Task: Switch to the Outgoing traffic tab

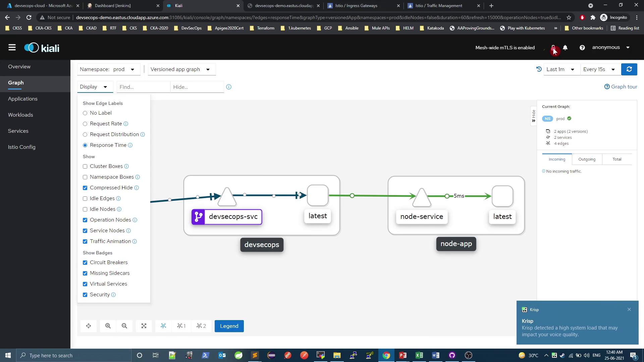Action: [587, 159]
